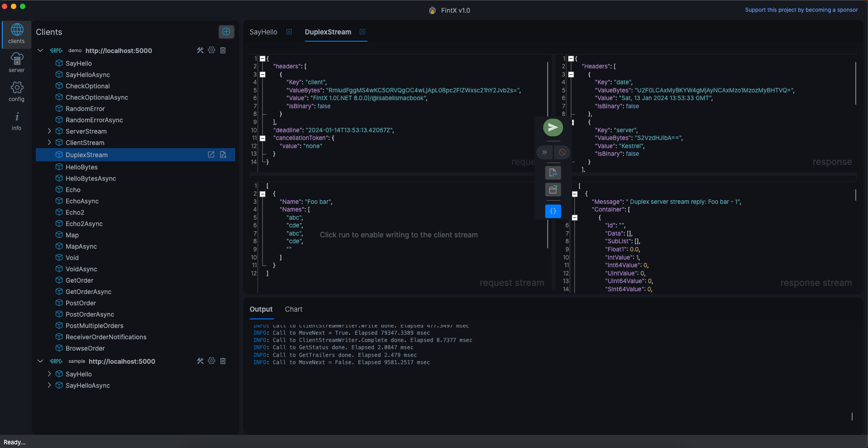Collapse the request JSON root fold marker
Image resolution: width=868 pixels, height=448 pixels.
[262, 58]
